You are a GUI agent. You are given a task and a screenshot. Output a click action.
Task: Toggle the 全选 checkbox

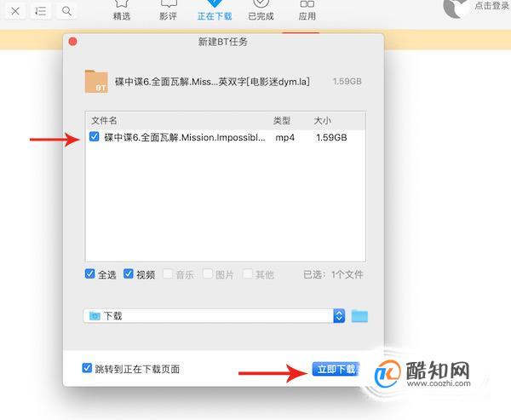click(x=90, y=273)
